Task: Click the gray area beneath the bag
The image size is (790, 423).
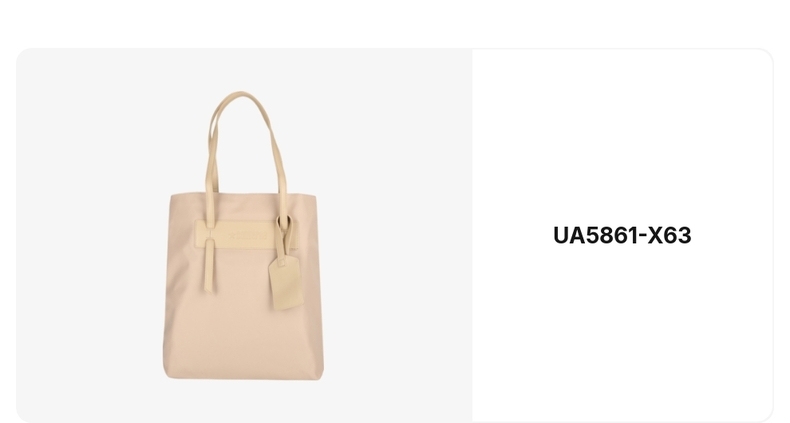Action: point(244,402)
